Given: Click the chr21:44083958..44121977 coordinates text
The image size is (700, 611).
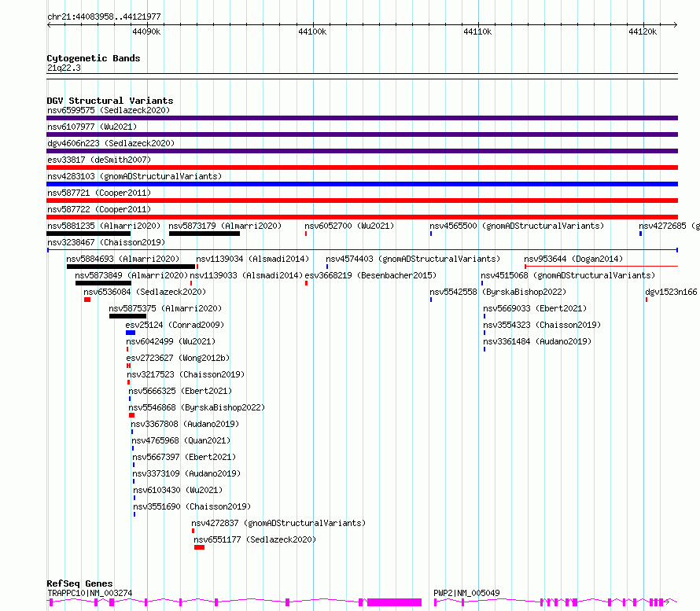Looking at the screenshot, I should [104, 17].
